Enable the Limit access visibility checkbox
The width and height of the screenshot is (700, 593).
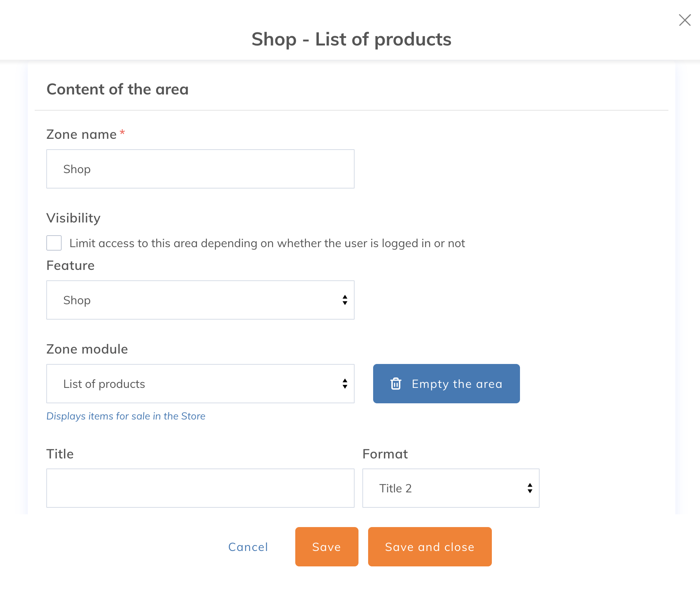click(x=54, y=243)
